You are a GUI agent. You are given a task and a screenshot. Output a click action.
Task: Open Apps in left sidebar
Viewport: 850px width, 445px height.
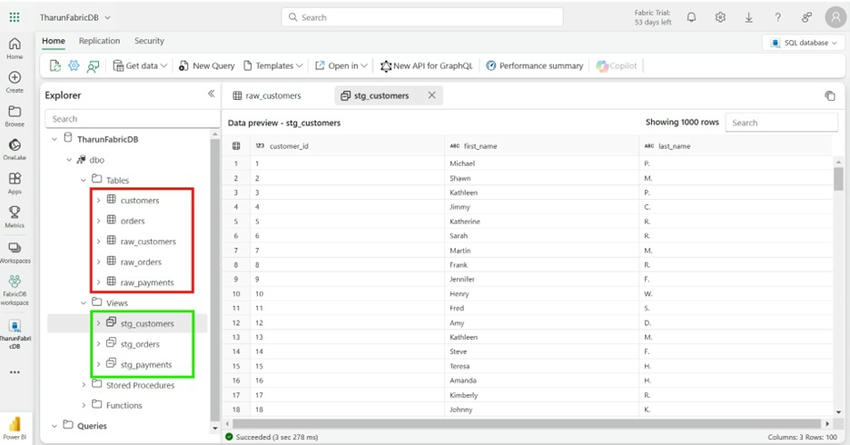point(15,183)
